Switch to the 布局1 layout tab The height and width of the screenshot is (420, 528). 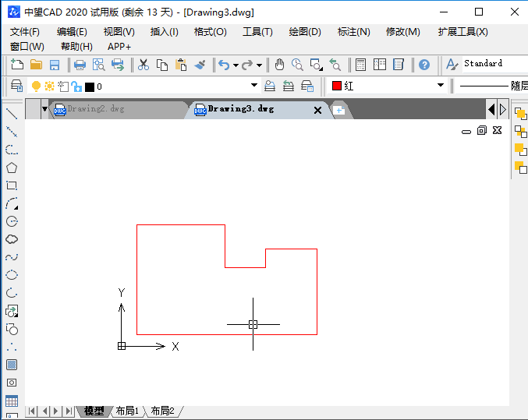click(126, 411)
